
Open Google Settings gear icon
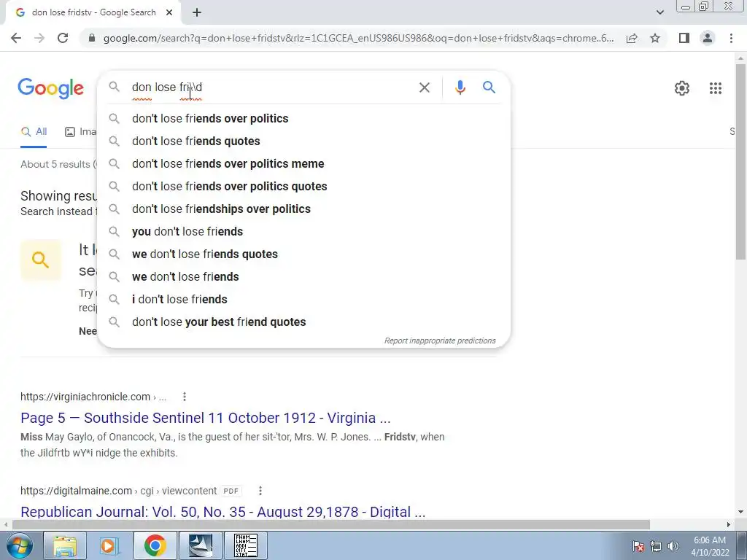pyautogui.click(x=682, y=88)
